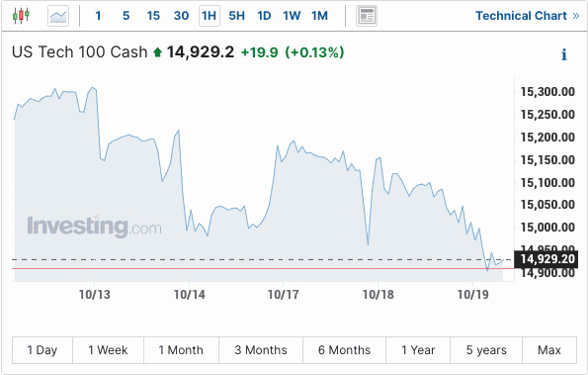The width and height of the screenshot is (588, 375).
Task: Click the 15,050.00 price axis label
Action: tap(547, 205)
